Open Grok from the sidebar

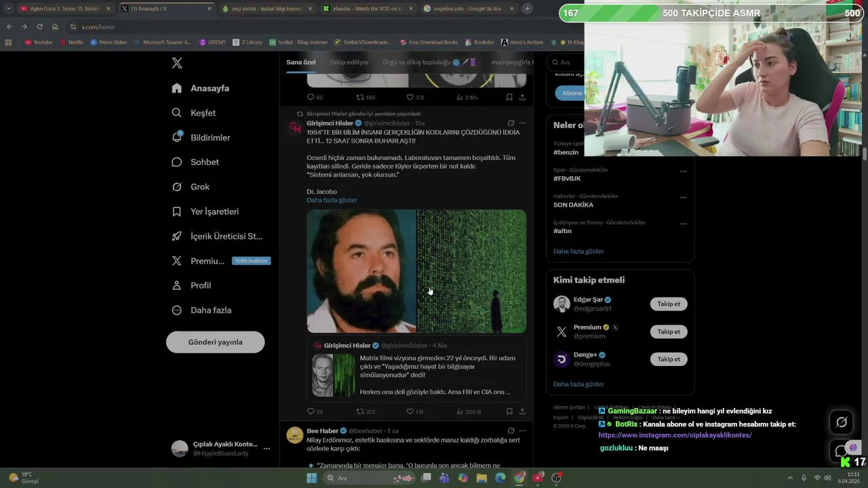pos(191,186)
